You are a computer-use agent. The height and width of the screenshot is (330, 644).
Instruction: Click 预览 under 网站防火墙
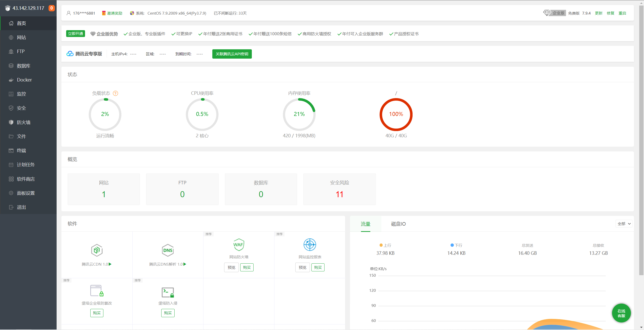(231, 267)
